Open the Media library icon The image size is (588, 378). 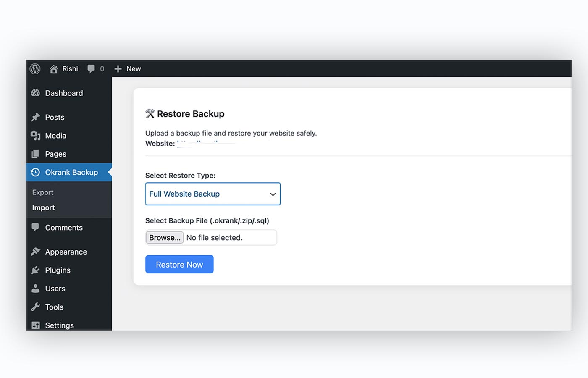click(36, 135)
